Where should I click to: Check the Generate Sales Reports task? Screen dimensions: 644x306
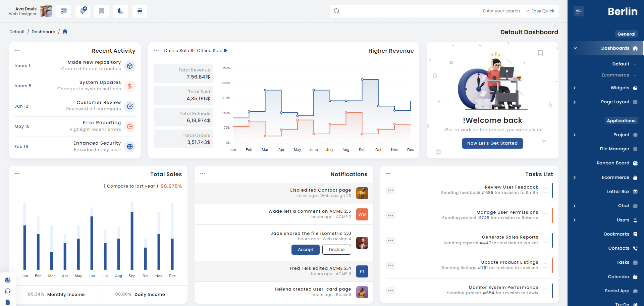[545, 241]
